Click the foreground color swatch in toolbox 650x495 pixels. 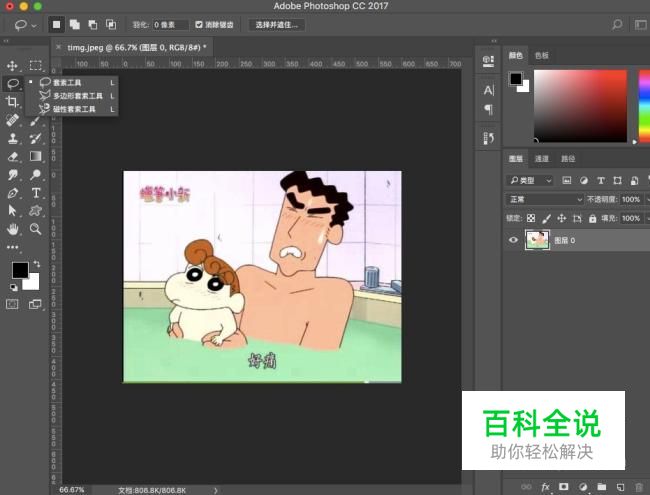(x=19, y=270)
